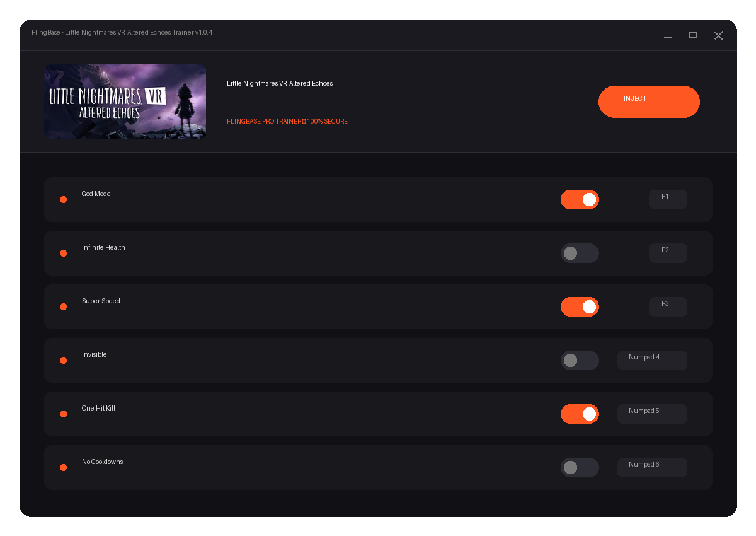Click the orange INJECT button
The height and width of the screenshot is (536, 756).
click(649, 102)
